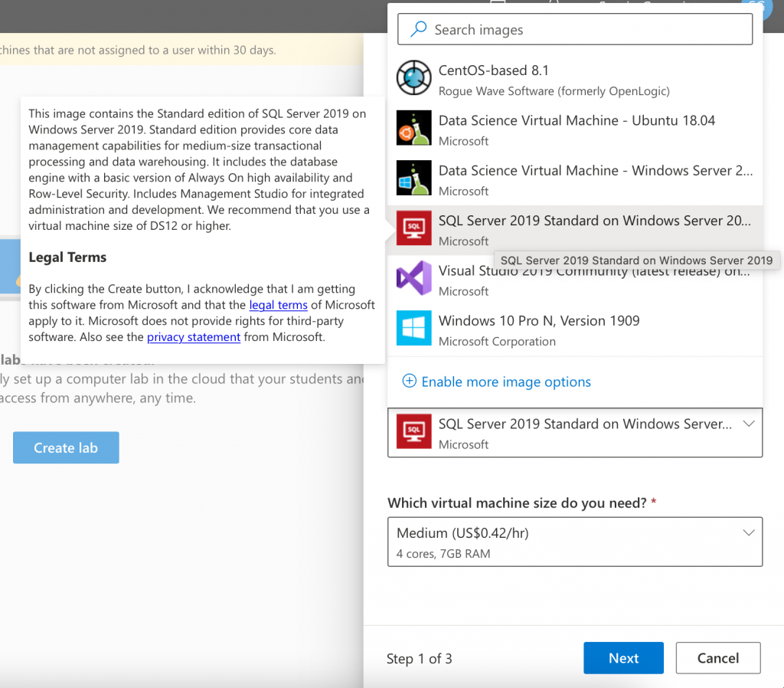Screen dimensions: 784x688
Task: Click the Windows 10 Pro N logo icon
Action: click(x=414, y=329)
